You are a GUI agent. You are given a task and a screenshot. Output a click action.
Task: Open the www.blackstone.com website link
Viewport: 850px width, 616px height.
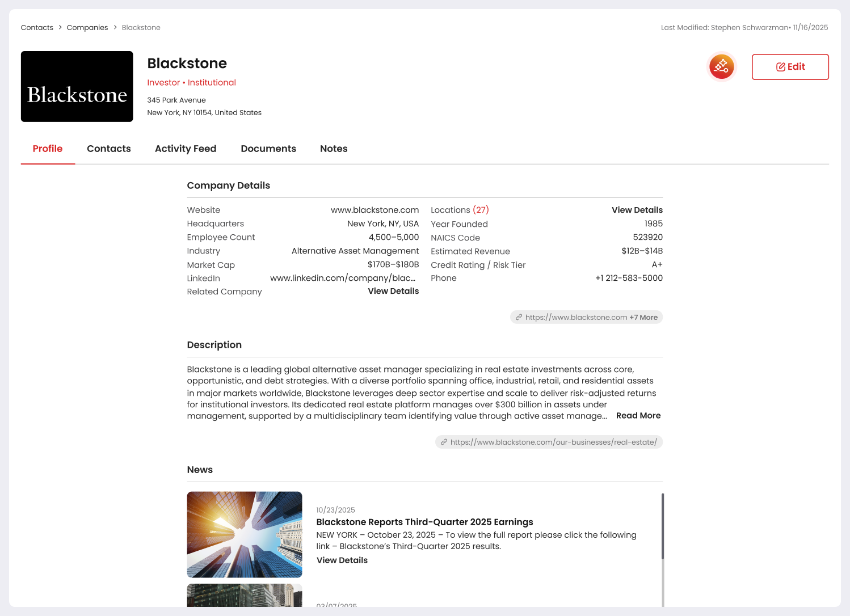pos(374,210)
